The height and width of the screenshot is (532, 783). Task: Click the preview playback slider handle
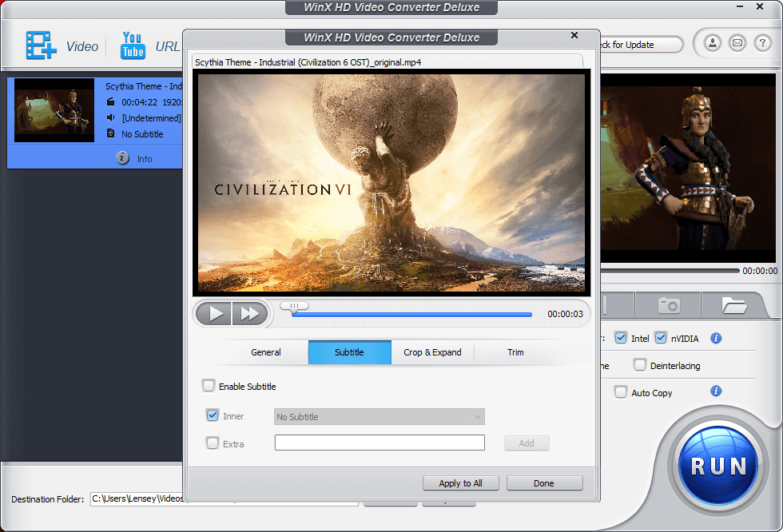pos(295,306)
